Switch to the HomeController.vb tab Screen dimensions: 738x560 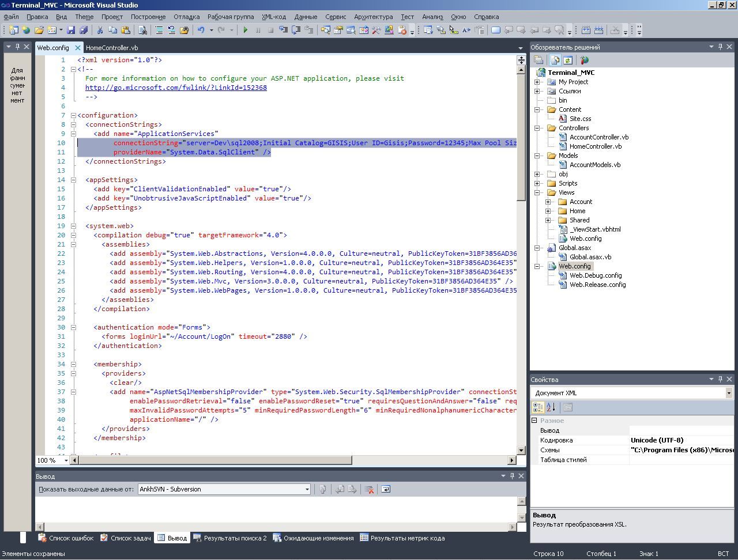coord(112,48)
